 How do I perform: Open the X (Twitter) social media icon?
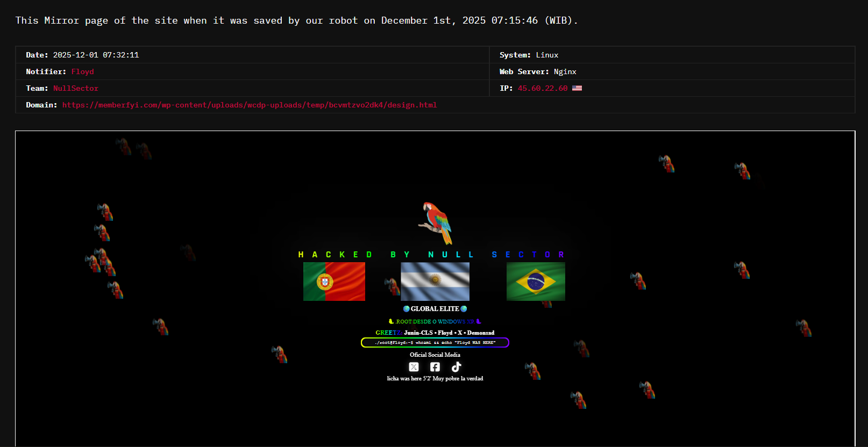pyautogui.click(x=414, y=367)
